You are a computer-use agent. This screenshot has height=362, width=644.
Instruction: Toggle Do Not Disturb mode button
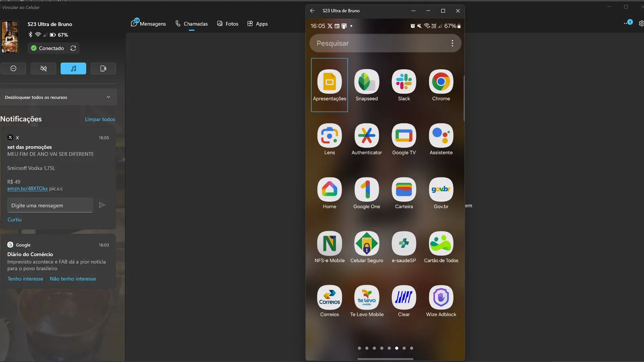(13, 68)
